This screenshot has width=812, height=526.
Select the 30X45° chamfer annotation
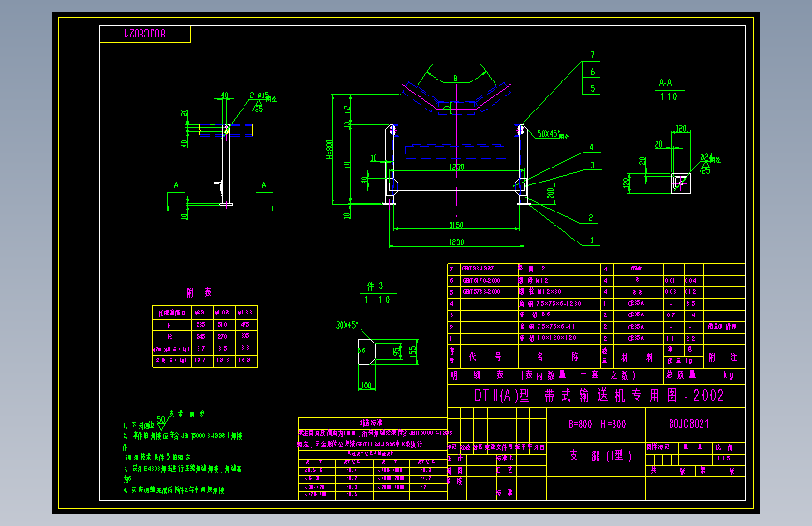click(347, 325)
